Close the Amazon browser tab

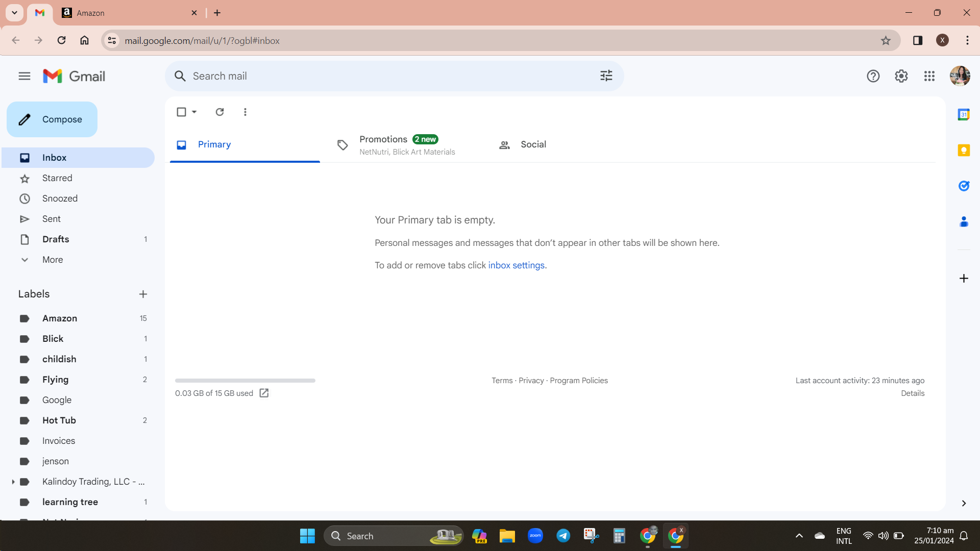point(194,13)
